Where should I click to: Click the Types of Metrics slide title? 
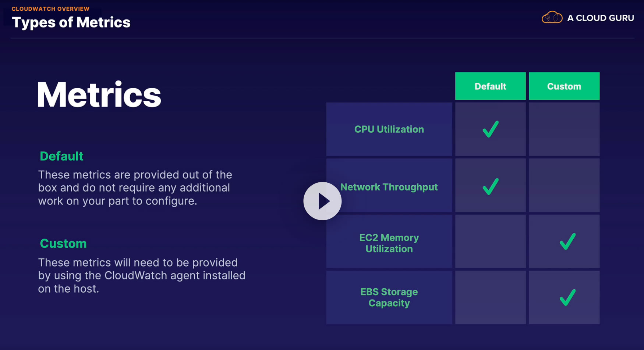point(71,22)
